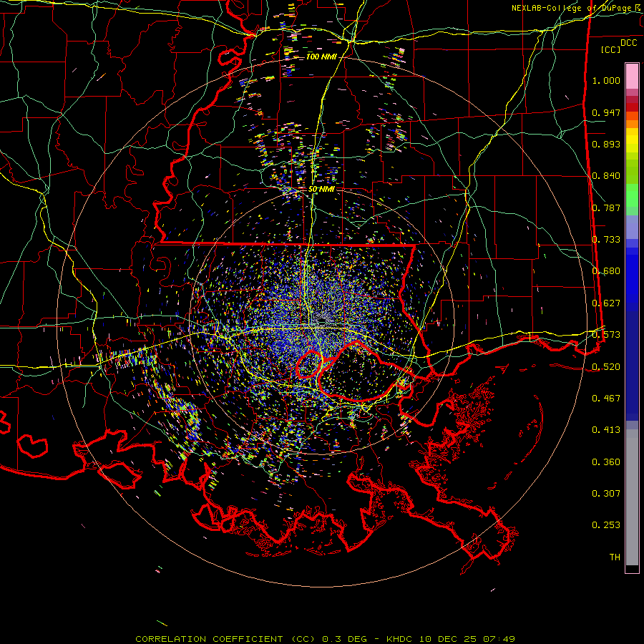Viewport: 644px width, 644px height.
Task: Click the DCC product label
Action: coord(628,43)
